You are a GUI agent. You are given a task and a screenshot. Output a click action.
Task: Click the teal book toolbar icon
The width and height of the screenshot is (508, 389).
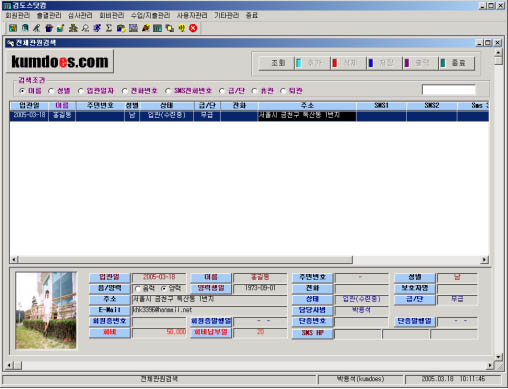pos(25,28)
